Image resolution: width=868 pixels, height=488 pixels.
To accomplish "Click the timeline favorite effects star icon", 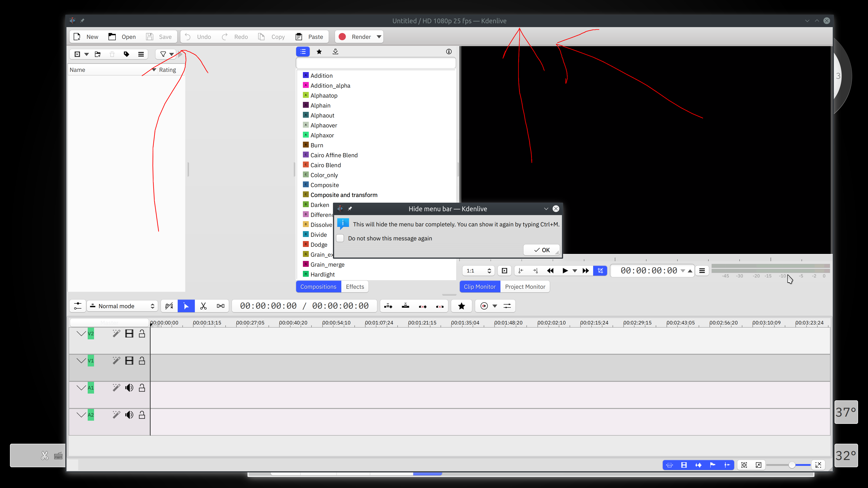I will (461, 306).
